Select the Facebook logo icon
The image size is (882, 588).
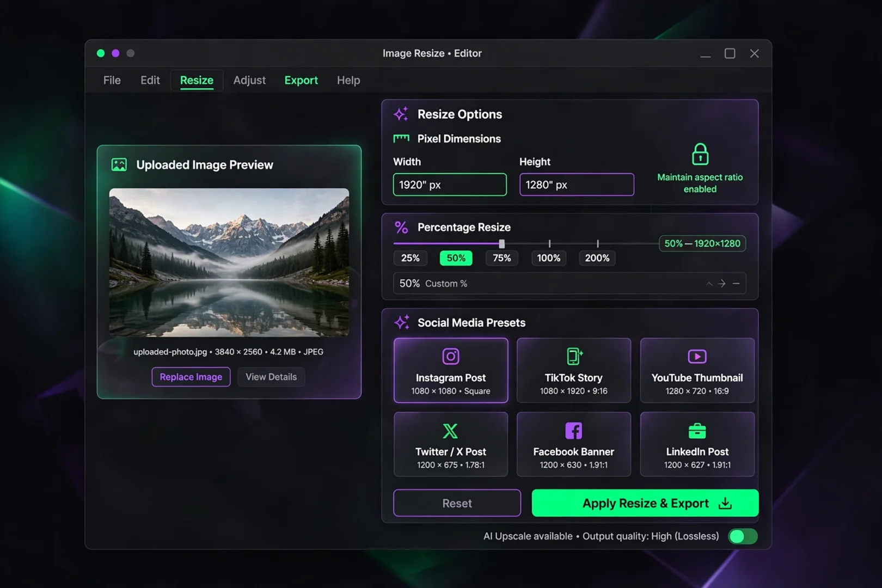pos(574,431)
